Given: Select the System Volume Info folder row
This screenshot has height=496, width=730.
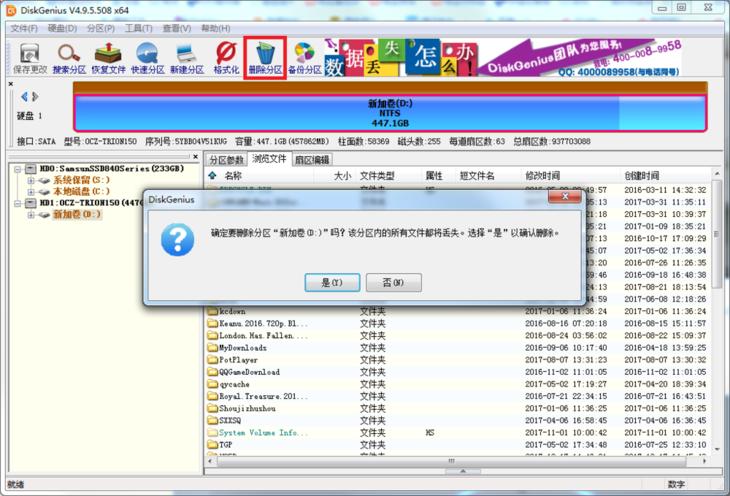Looking at the screenshot, I should (x=458, y=433).
